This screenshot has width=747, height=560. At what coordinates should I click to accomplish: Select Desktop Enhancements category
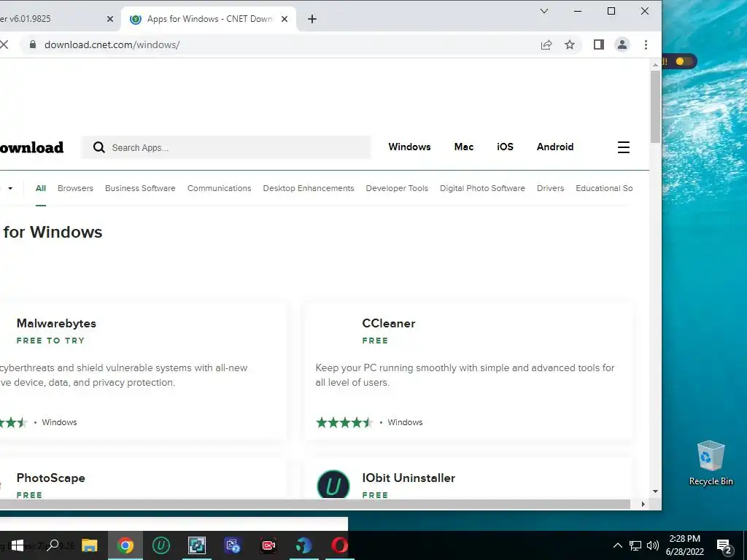pyautogui.click(x=309, y=188)
